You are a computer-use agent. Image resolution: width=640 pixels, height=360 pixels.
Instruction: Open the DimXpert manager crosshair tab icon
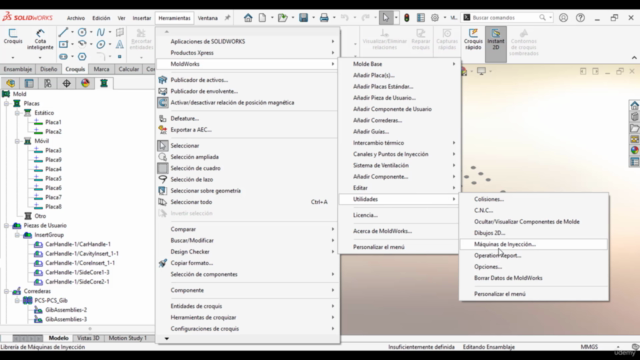pyautogui.click(x=67, y=83)
